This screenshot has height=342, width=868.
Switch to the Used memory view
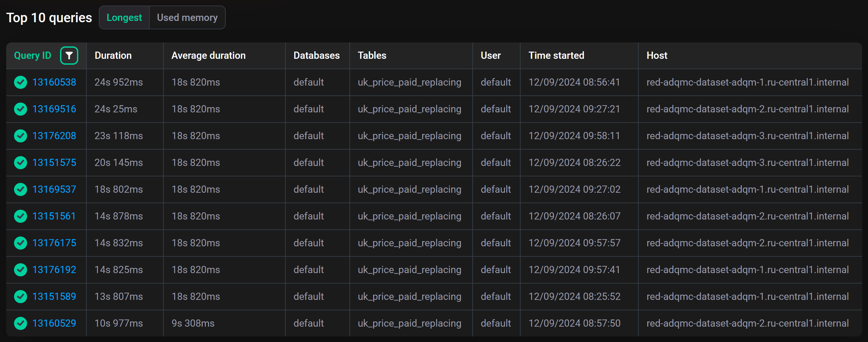(x=187, y=17)
